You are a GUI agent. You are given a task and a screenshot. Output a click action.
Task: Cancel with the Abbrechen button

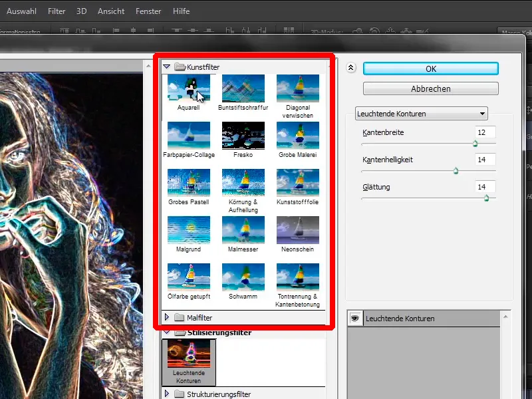tap(431, 88)
